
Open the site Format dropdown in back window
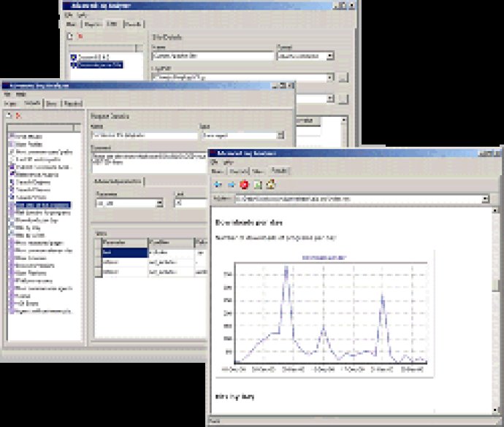click(x=329, y=56)
